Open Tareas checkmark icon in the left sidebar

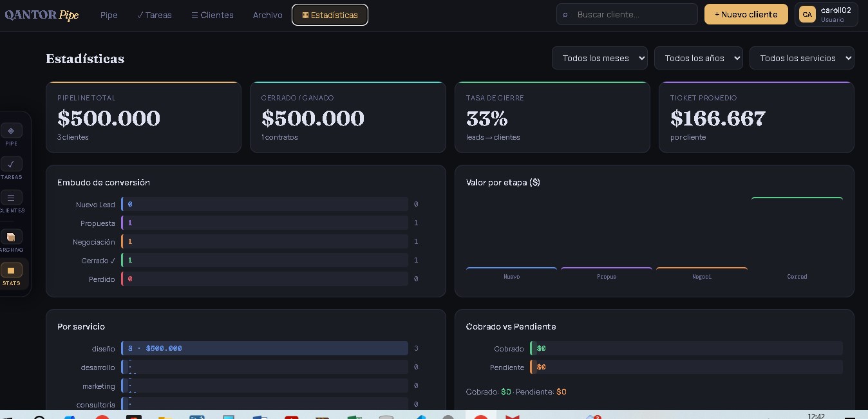(11, 164)
